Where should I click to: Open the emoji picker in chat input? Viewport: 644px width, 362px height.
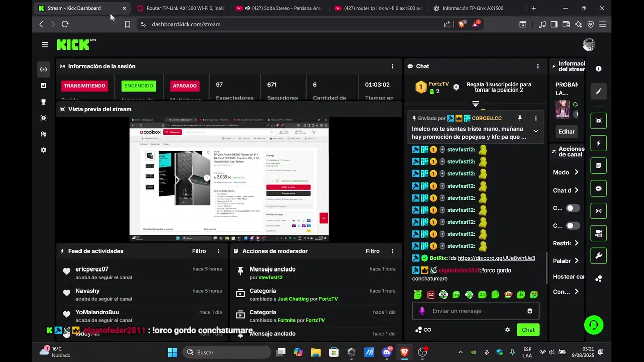tap(530, 311)
